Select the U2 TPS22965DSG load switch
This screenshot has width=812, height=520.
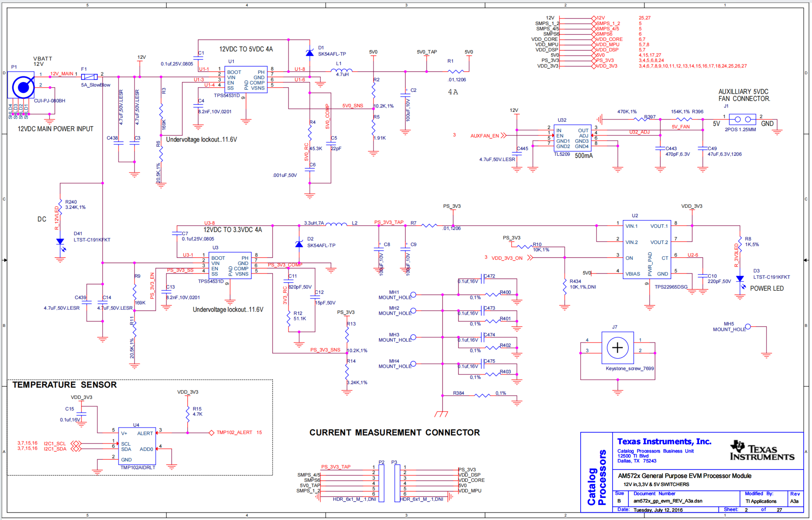tap(646, 249)
